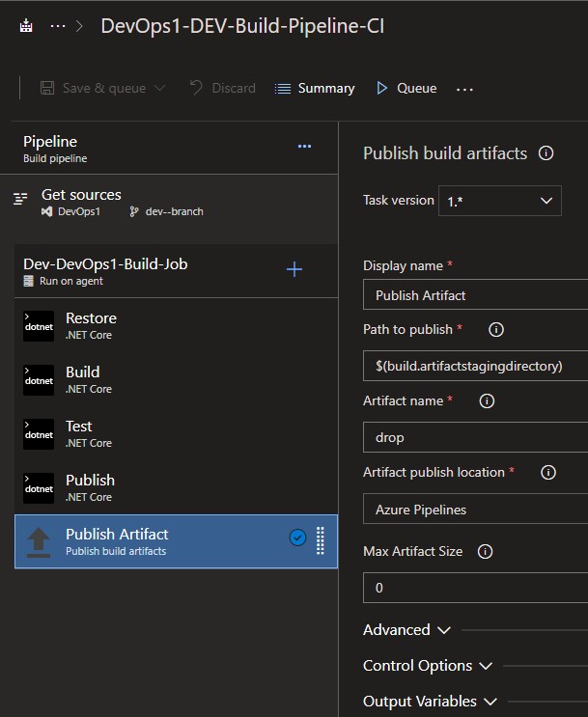588x717 pixels.
Task: Click Path to publish field
Action: point(475,366)
